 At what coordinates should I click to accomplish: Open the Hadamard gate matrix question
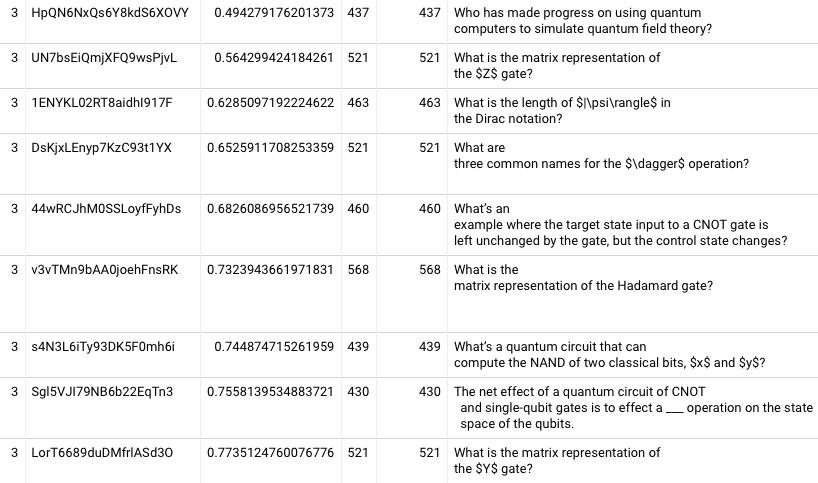point(582,278)
